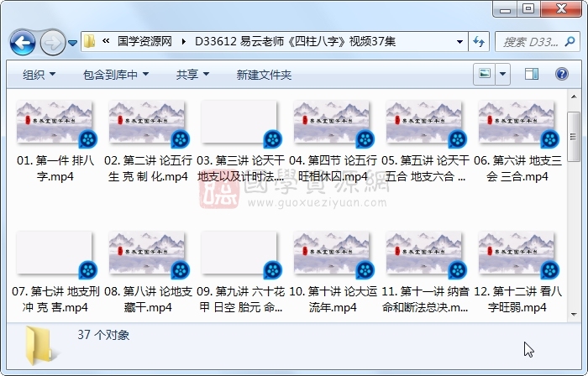The image size is (588, 376).
Task: Click the D33612 易云老师 breadcrumb segment
Action: 295,41
